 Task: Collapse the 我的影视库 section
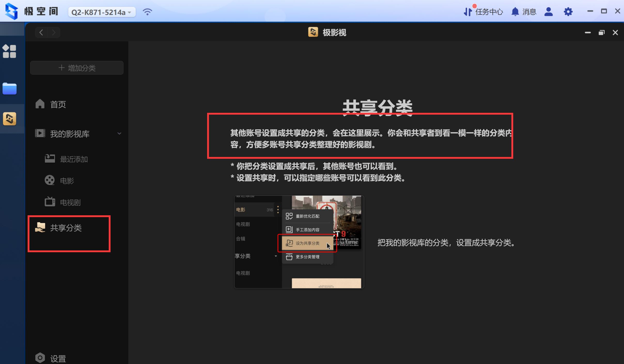point(119,133)
